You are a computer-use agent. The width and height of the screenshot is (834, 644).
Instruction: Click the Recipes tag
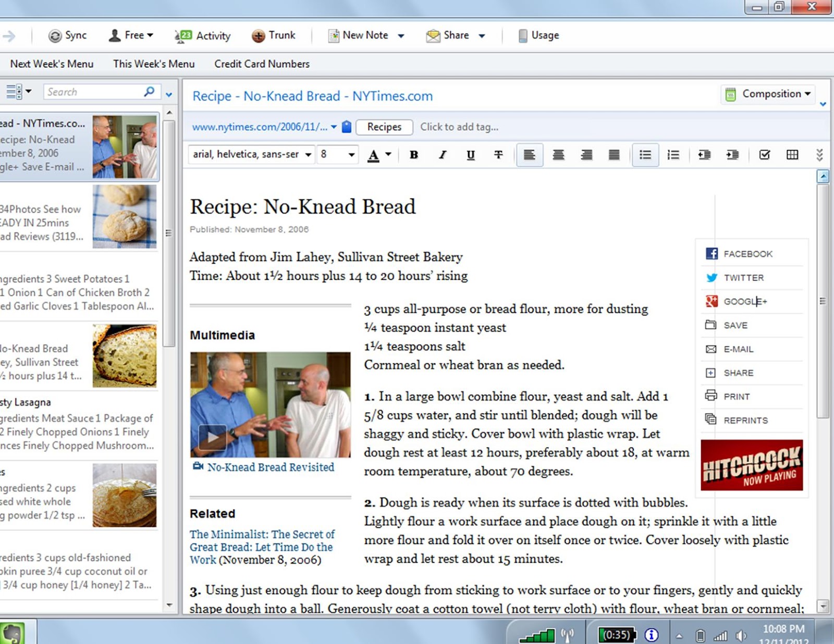(384, 127)
